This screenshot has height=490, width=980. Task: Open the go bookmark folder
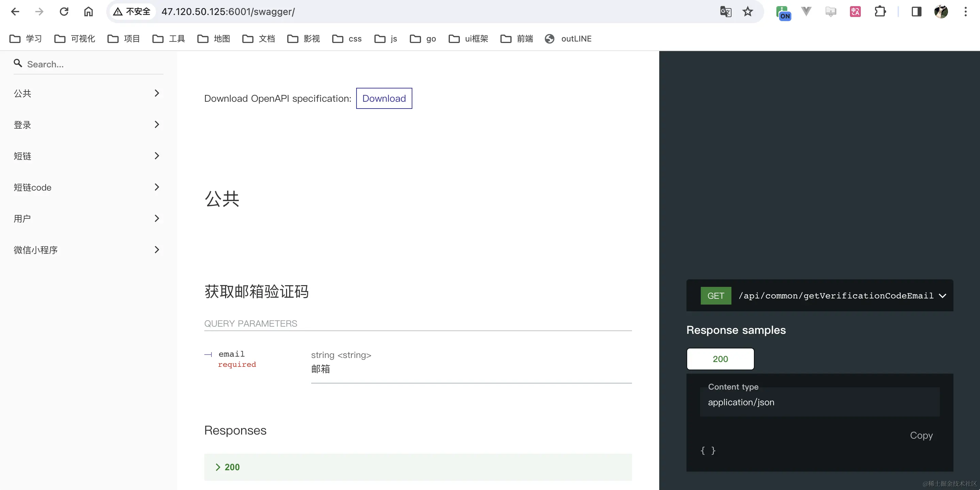tap(423, 39)
